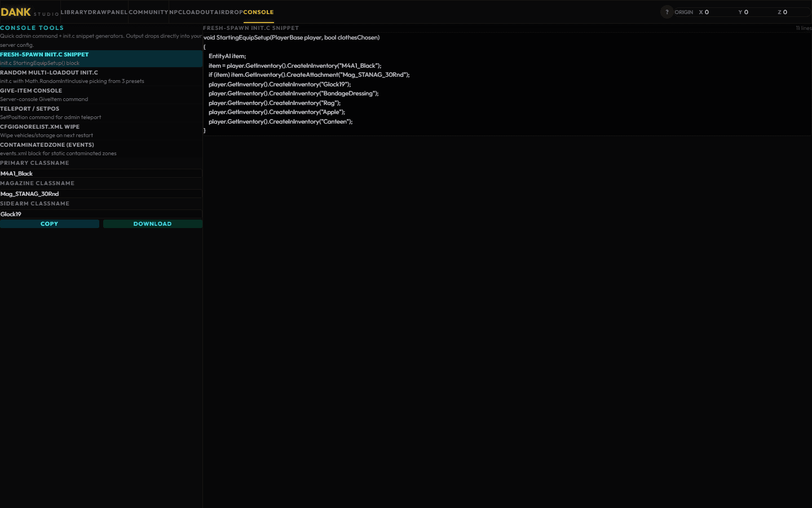Click the code line creating "Canteen"
This screenshot has width=812, height=508.
click(281, 121)
